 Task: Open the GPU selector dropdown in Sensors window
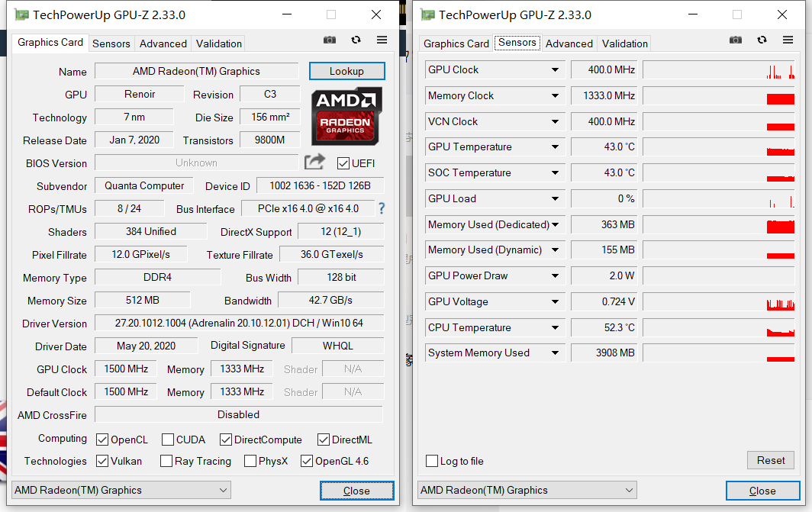(x=527, y=491)
